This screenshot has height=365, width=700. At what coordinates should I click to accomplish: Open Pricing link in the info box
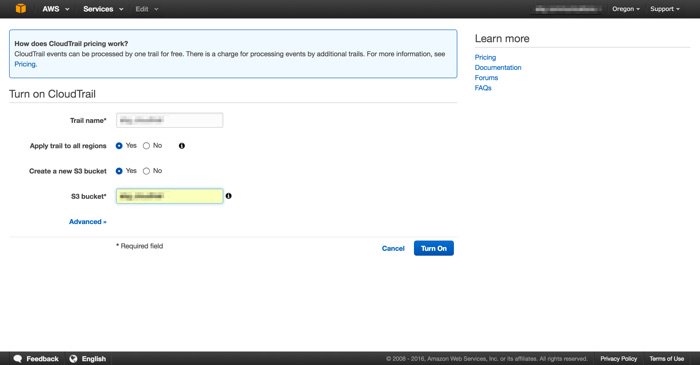coord(25,64)
